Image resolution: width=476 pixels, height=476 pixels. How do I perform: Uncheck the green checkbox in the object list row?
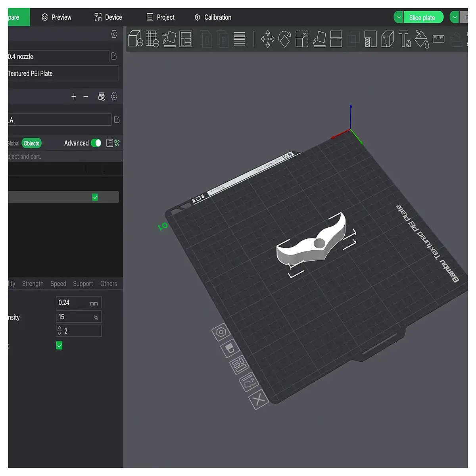(95, 197)
